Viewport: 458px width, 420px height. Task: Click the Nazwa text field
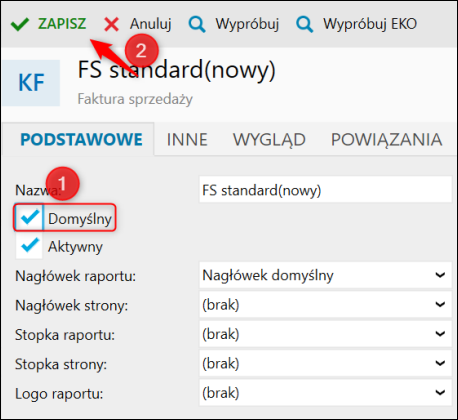pos(325,189)
